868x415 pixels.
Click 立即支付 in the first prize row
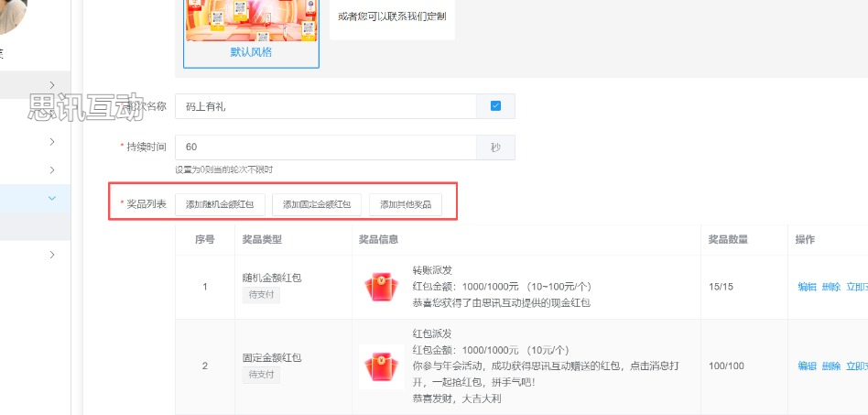857,287
